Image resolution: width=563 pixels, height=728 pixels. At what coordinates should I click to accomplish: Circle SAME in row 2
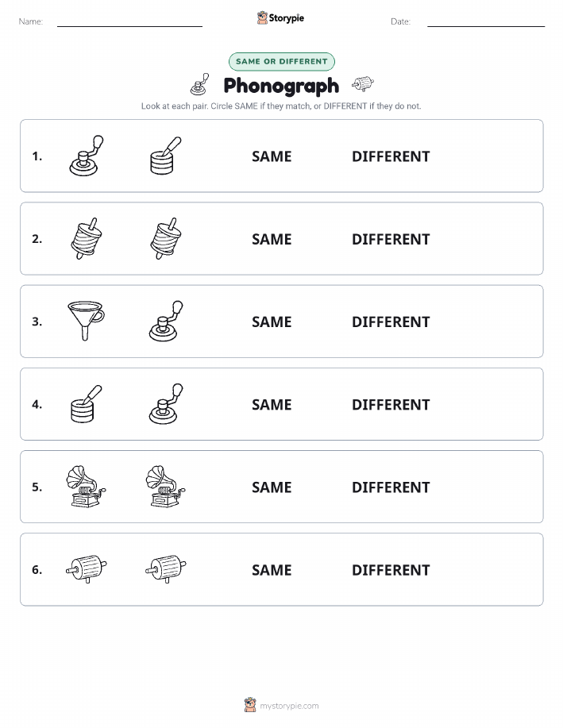pyautogui.click(x=272, y=239)
